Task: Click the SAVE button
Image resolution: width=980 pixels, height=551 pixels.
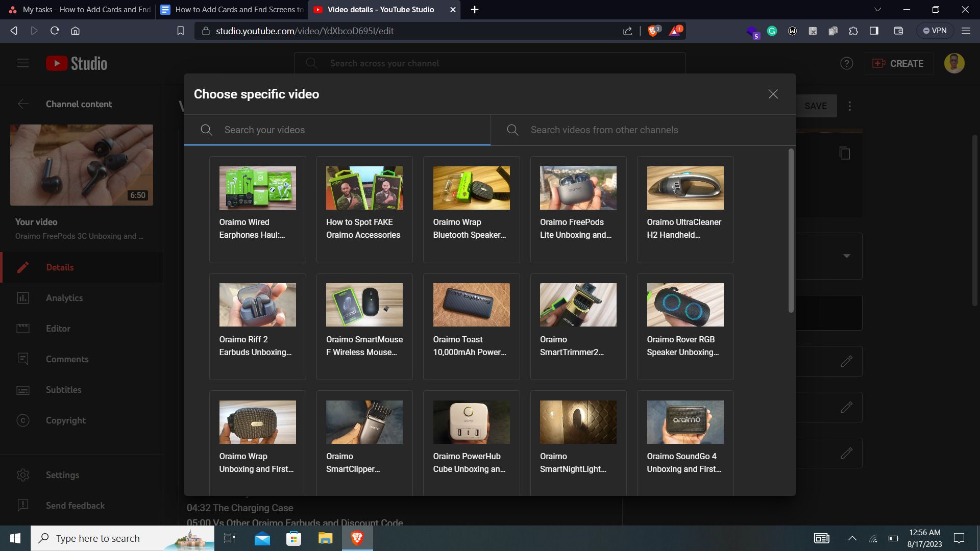Action: click(816, 106)
